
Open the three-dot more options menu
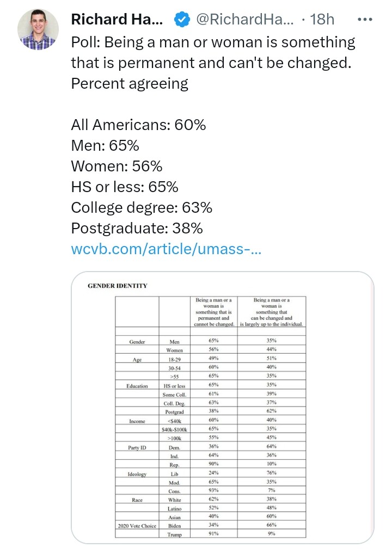[364, 20]
